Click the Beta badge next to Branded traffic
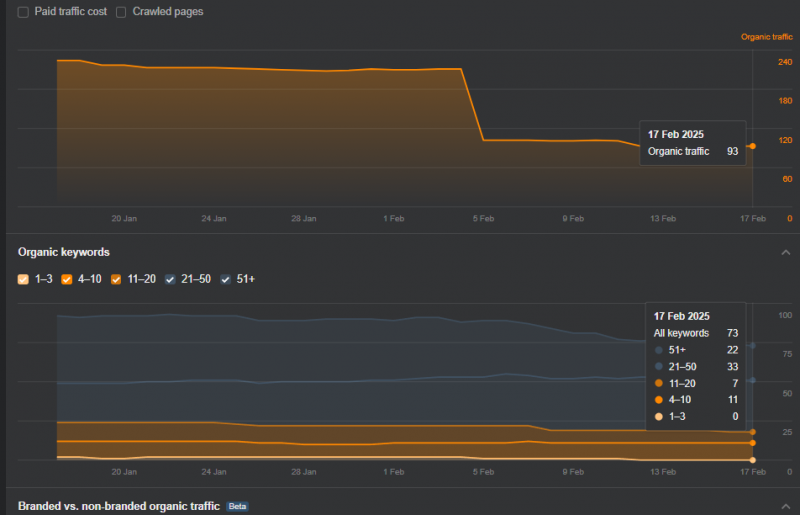Viewport: 800px width, 515px height. 237,507
